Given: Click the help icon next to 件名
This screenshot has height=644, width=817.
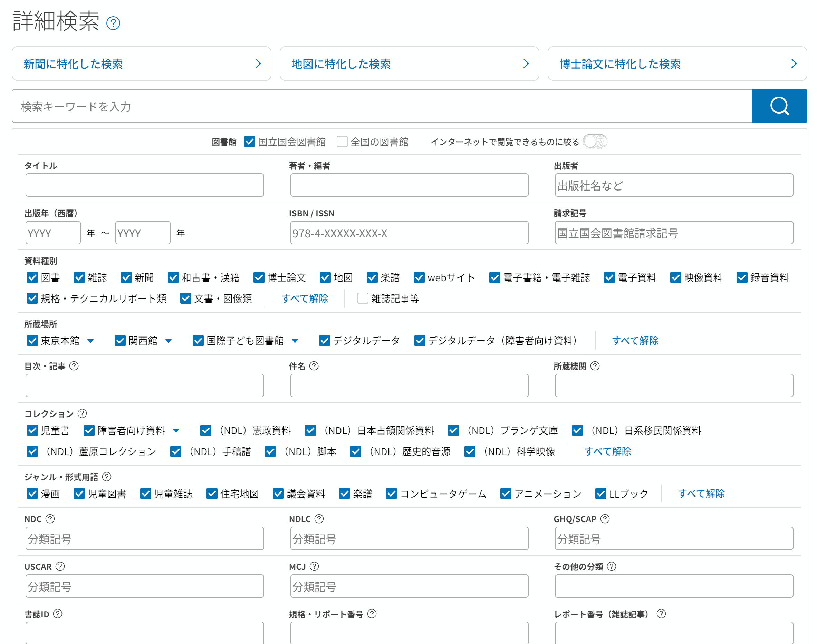Looking at the screenshot, I should coord(314,366).
